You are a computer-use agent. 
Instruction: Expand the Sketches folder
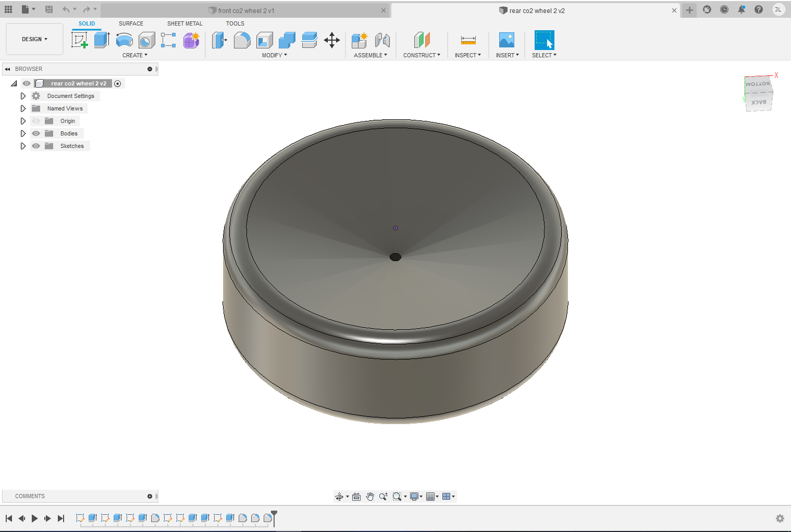click(23, 146)
